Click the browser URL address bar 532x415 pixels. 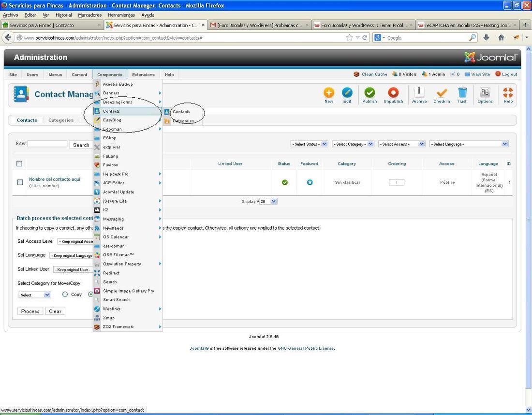pos(183,38)
